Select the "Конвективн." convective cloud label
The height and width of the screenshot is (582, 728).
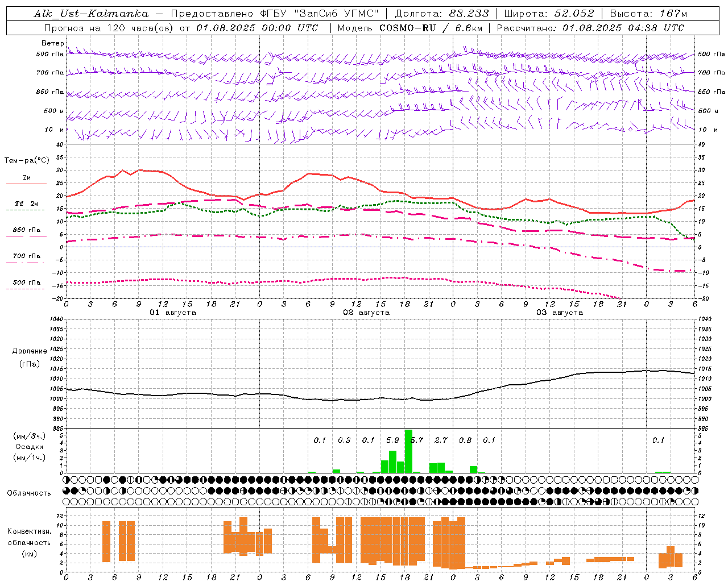tap(30, 531)
